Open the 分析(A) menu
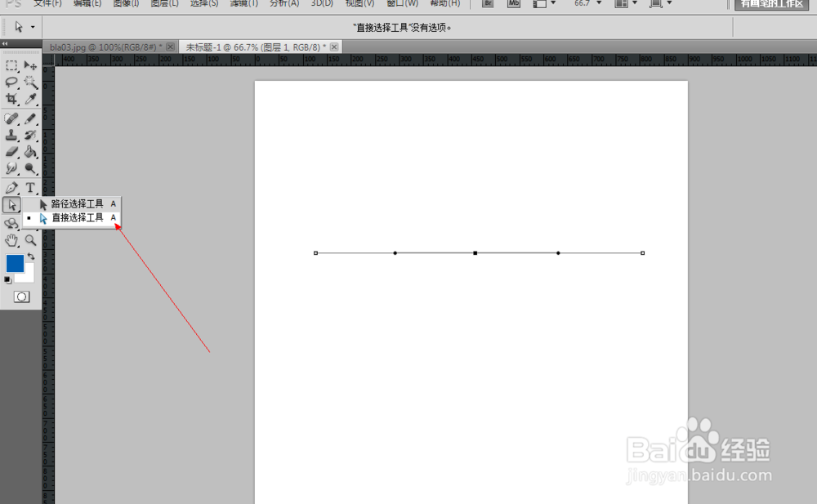 click(x=284, y=3)
